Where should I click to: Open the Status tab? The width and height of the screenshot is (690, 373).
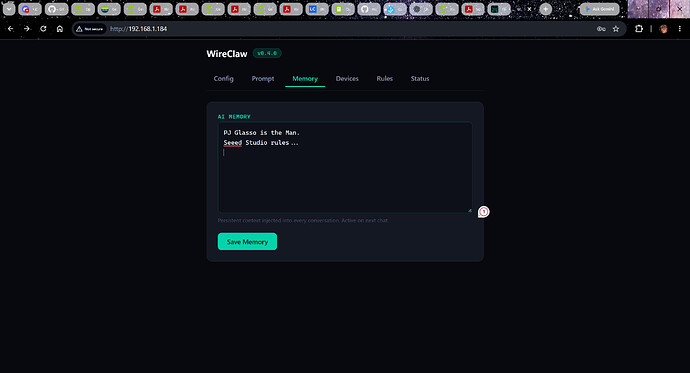pyautogui.click(x=420, y=78)
